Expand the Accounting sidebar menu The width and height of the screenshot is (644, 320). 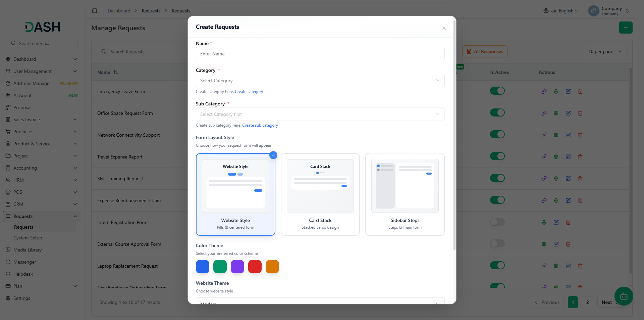click(42, 168)
